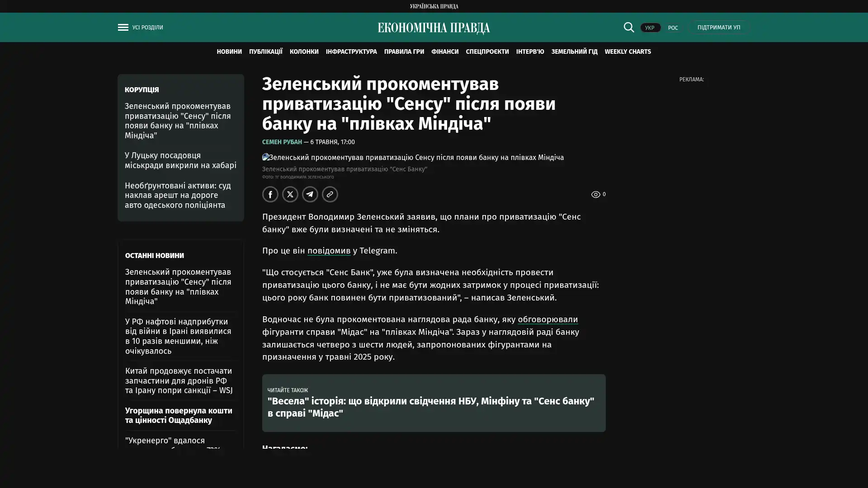Image resolution: width=868 pixels, height=488 pixels.
Task: Switch language to РОС
Action: (x=673, y=28)
